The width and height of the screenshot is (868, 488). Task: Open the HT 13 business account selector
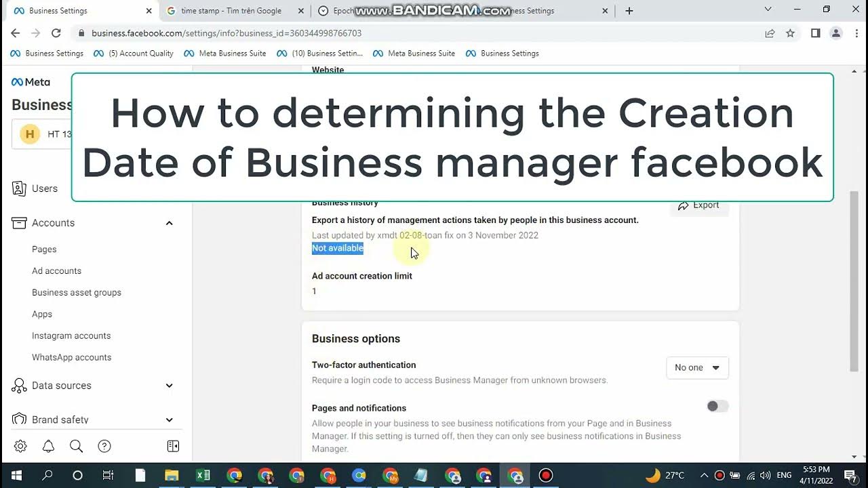pyautogui.click(x=42, y=134)
